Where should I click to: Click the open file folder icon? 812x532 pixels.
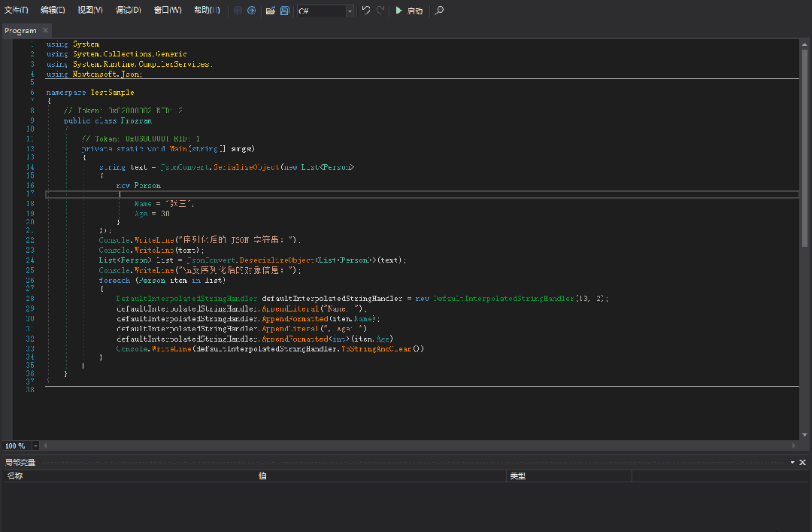271,11
